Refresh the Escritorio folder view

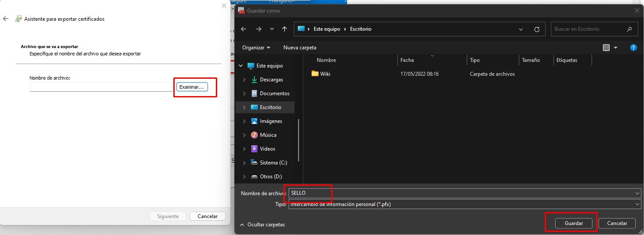537,29
